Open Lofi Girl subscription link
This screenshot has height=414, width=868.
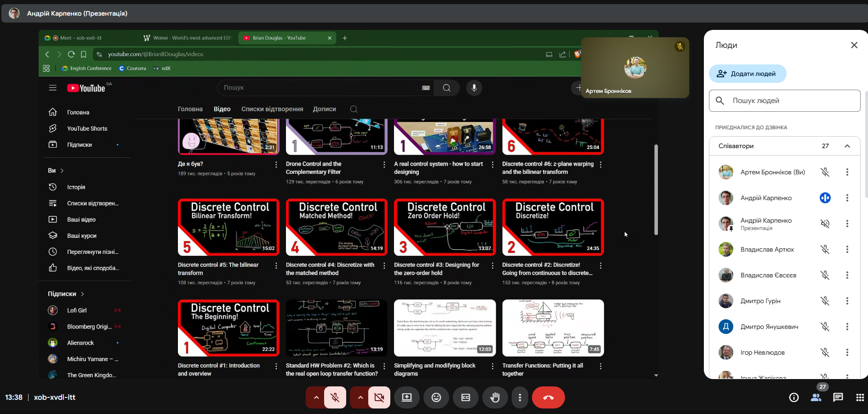(77, 310)
